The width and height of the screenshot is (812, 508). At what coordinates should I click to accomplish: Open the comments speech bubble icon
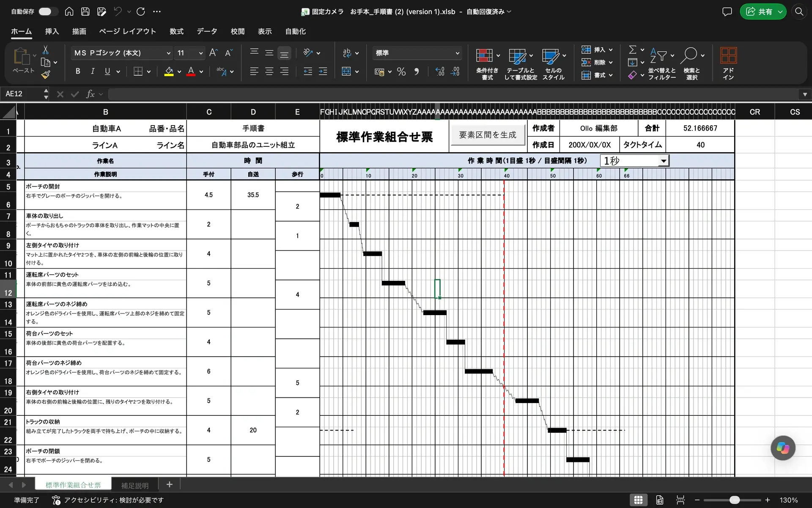pos(727,12)
